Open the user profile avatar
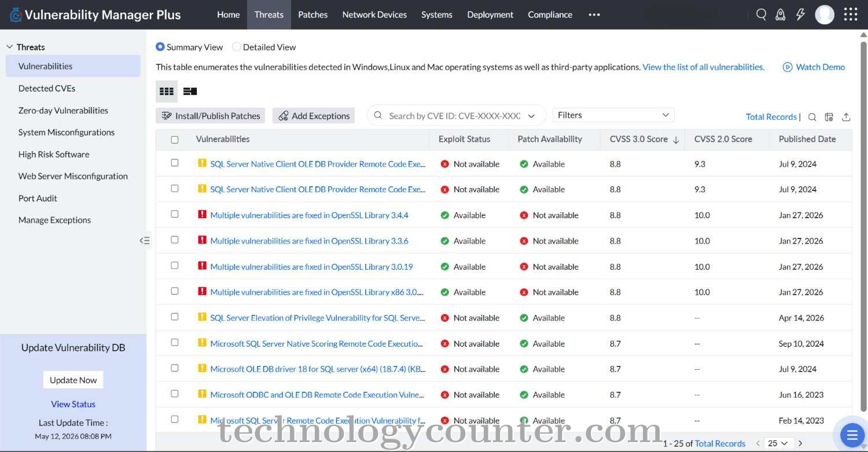The image size is (868, 452). pos(825,14)
